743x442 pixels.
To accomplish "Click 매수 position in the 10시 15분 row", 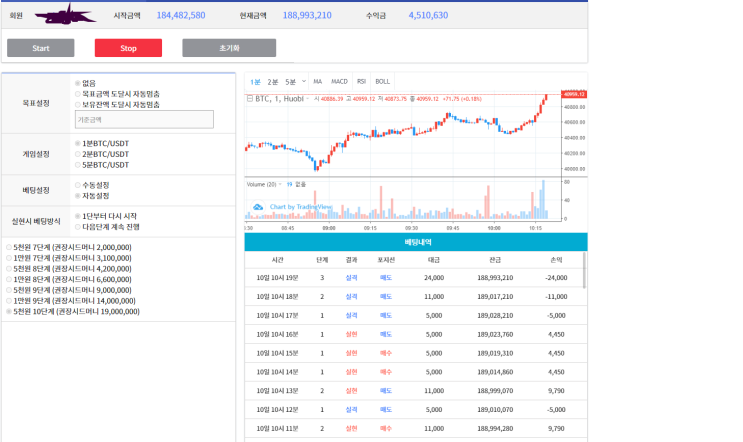I will pos(386,353).
